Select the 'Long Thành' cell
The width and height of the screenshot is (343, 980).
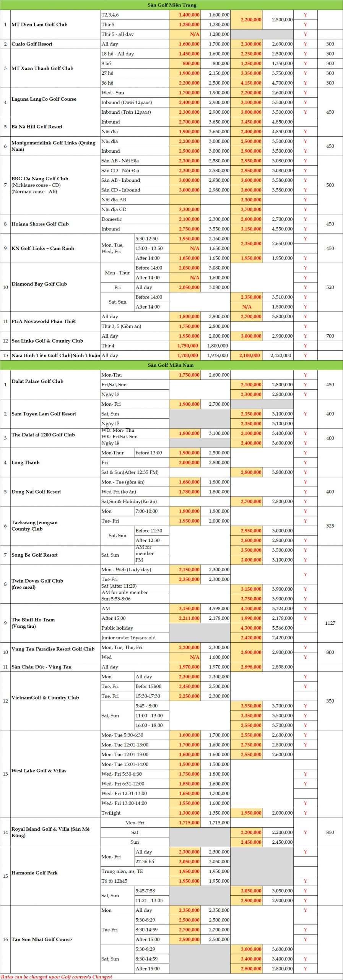pyautogui.click(x=55, y=462)
